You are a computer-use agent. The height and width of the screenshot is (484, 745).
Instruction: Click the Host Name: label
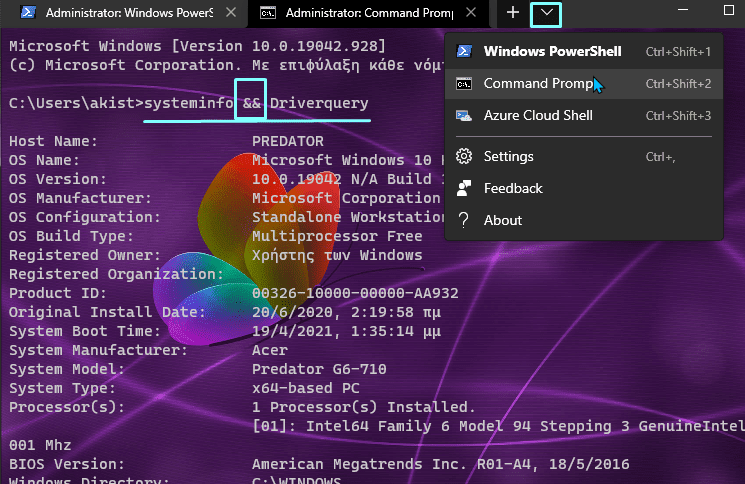point(53,141)
